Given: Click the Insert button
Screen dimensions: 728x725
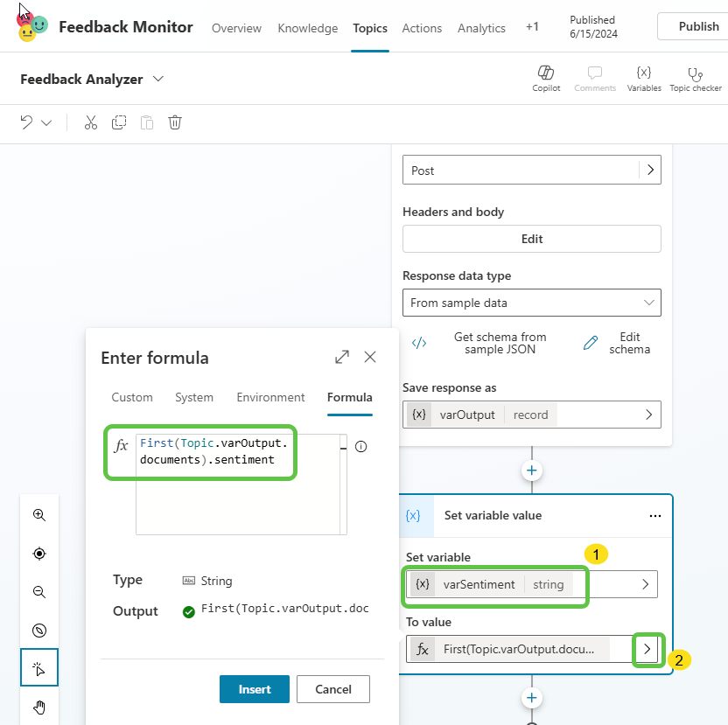Looking at the screenshot, I should 254,689.
